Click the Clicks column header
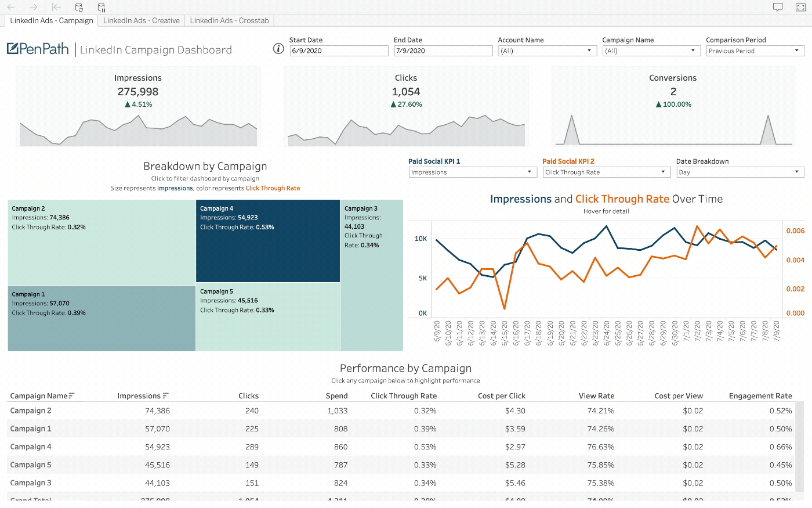Image resolution: width=812 pixels, height=508 pixels. click(x=248, y=396)
